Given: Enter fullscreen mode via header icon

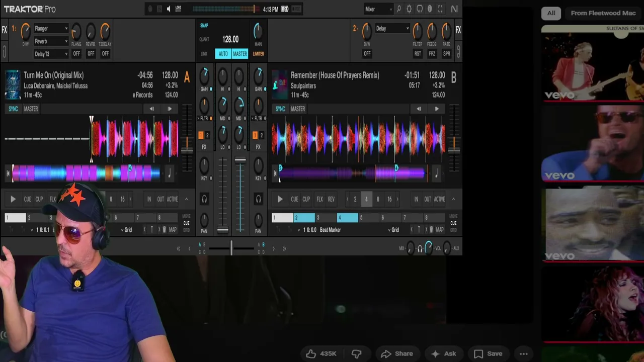Looking at the screenshot, I should (x=440, y=9).
